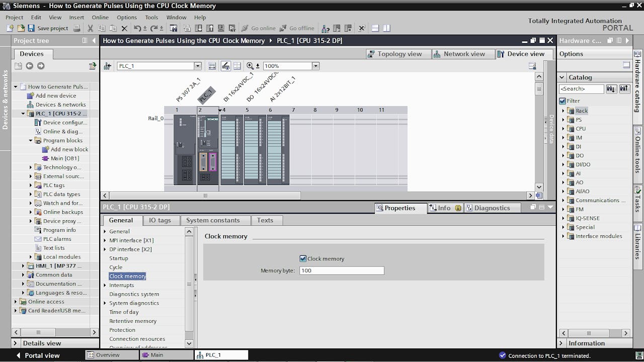Expand the Interrupts properties section
The height and width of the screenshot is (362, 644).
pos(105,285)
